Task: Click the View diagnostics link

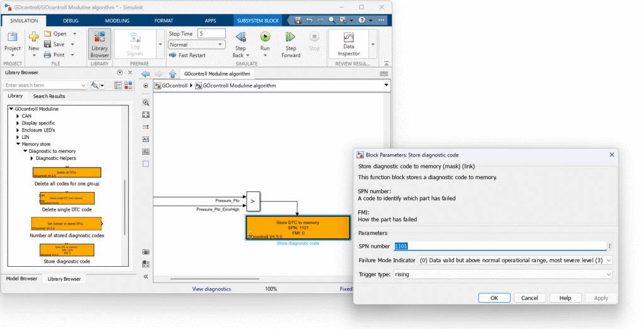Action: [x=211, y=289]
